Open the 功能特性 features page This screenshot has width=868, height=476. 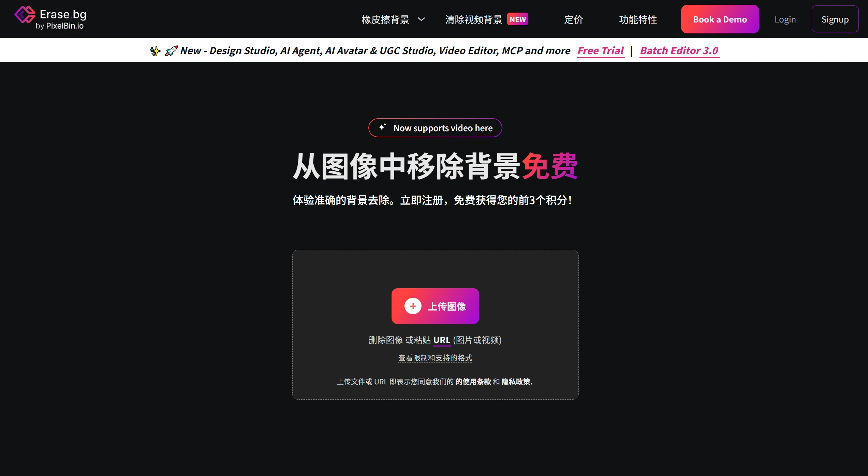pyautogui.click(x=638, y=19)
